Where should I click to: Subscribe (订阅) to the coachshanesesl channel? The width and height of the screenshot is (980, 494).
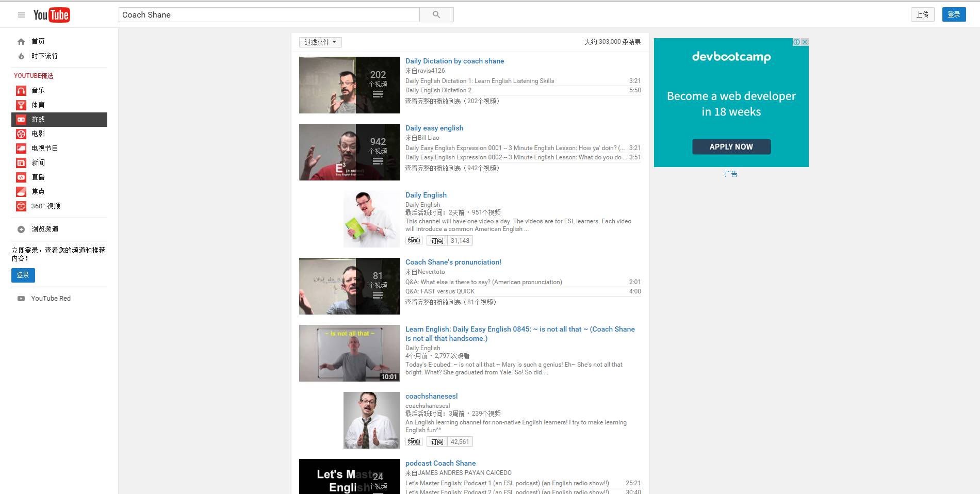click(437, 442)
